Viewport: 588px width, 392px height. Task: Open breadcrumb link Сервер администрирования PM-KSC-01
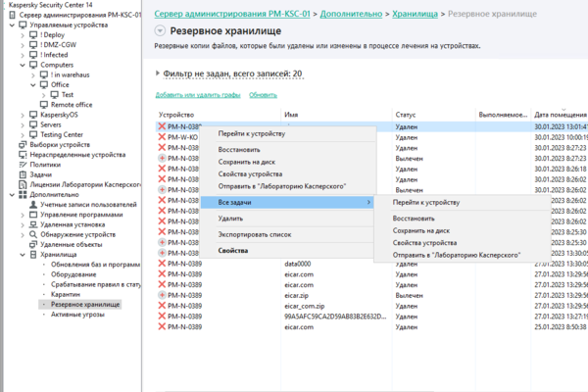click(232, 14)
